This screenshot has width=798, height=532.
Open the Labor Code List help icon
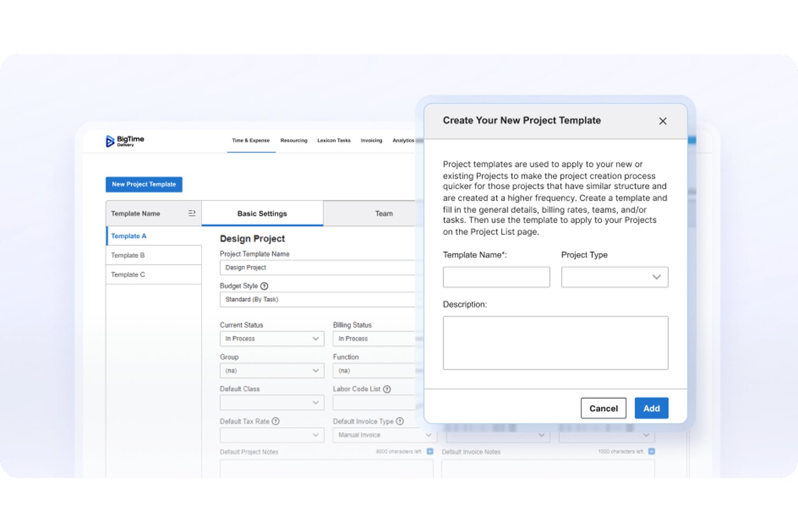(387, 389)
